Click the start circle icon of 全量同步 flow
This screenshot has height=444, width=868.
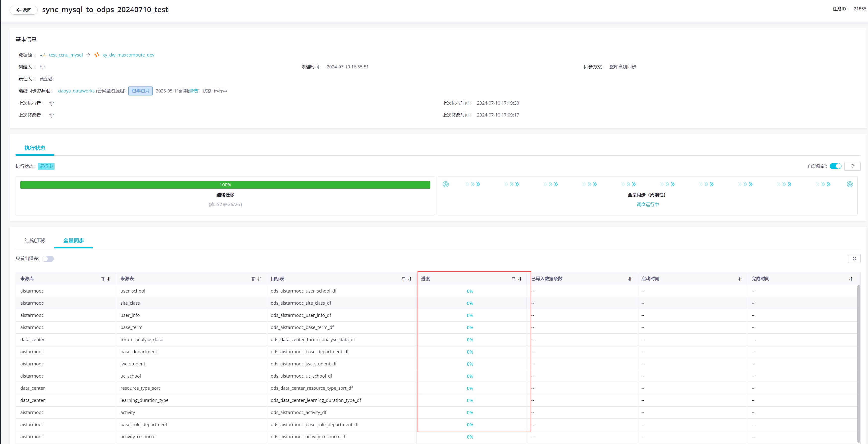pos(446,184)
